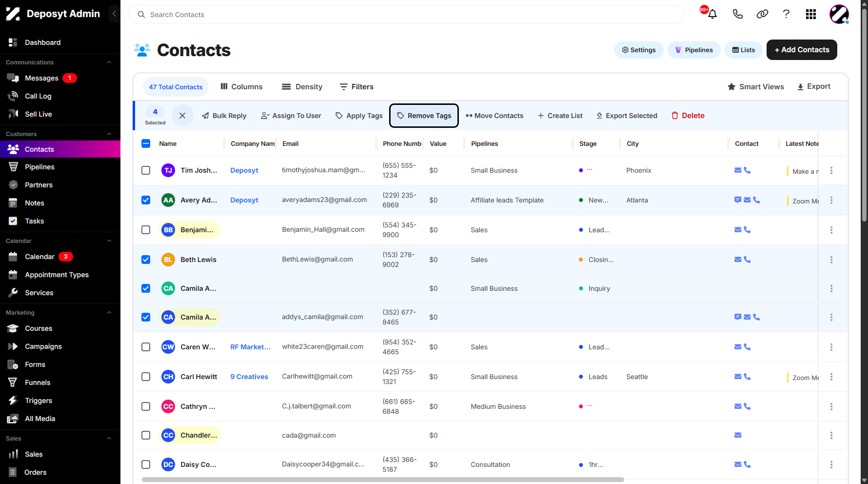Click Remove Tags in bulk actions
Viewport: 868px width, 484px height.
(x=424, y=116)
